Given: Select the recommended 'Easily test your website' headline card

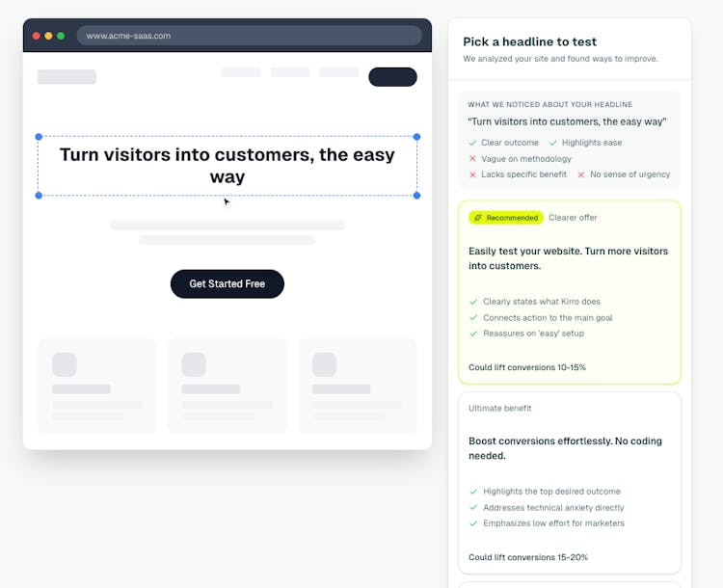Looking at the screenshot, I should [x=569, y=292].
